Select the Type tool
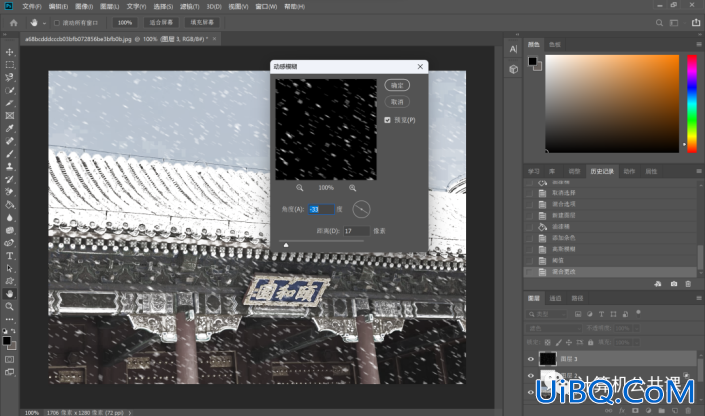Screen dimensions: 705x416 9,255
